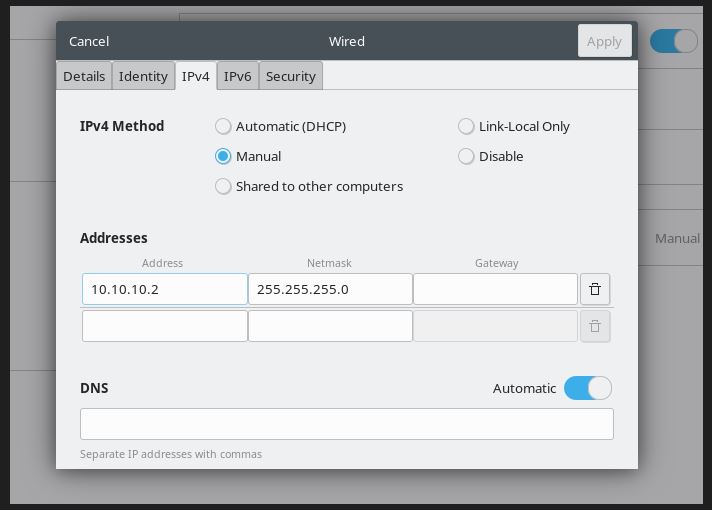This screenshot has height=510, width=712.
Task: Focus the first row Gateway field
Action: point(495,289)
